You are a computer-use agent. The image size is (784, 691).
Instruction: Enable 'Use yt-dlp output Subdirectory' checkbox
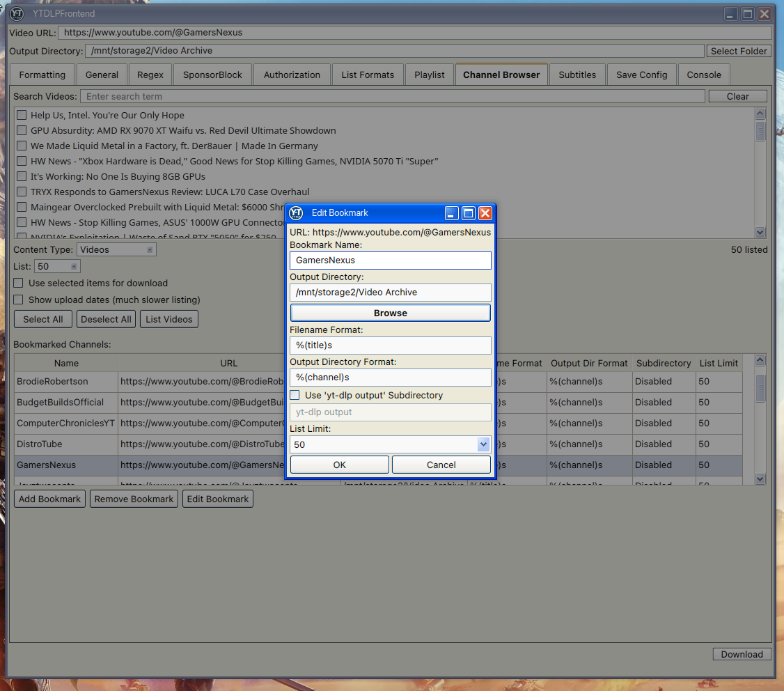coord(295,395)
